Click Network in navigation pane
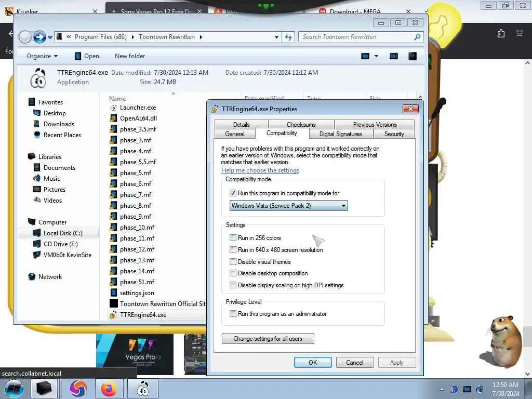532x399 pixels. 45,276
